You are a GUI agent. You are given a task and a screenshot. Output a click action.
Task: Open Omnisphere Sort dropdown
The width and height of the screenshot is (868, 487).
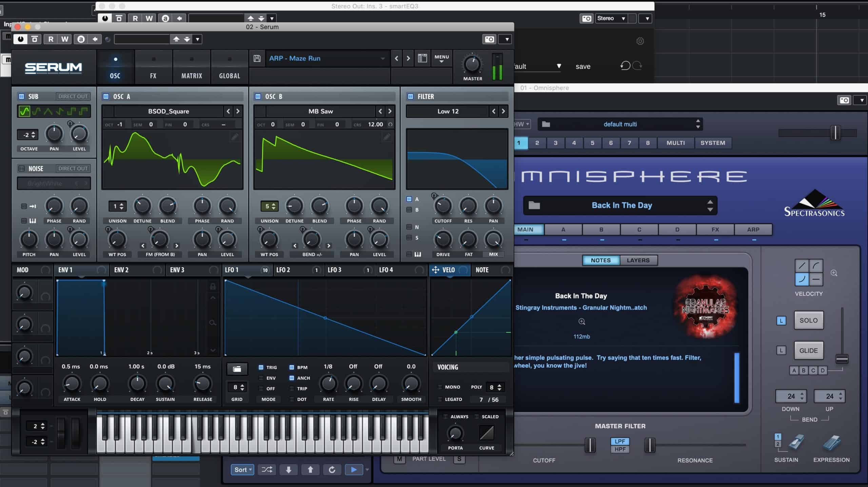tap(242, 469)
